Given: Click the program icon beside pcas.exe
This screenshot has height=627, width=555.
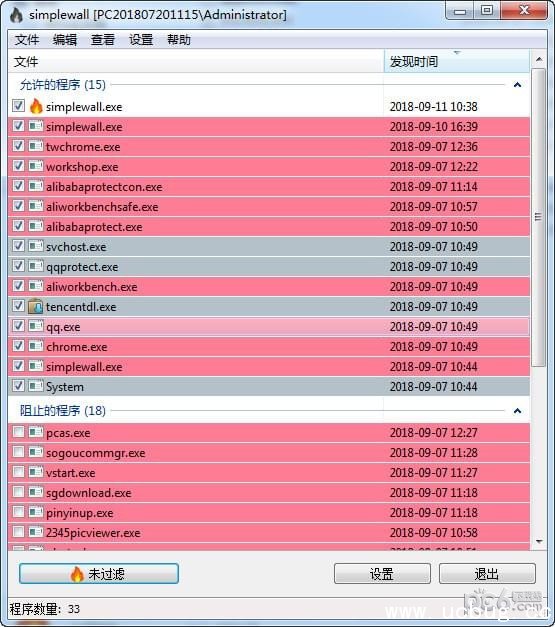Looking at the screenshot, I should pyautogui.click(x=36, y=432).
